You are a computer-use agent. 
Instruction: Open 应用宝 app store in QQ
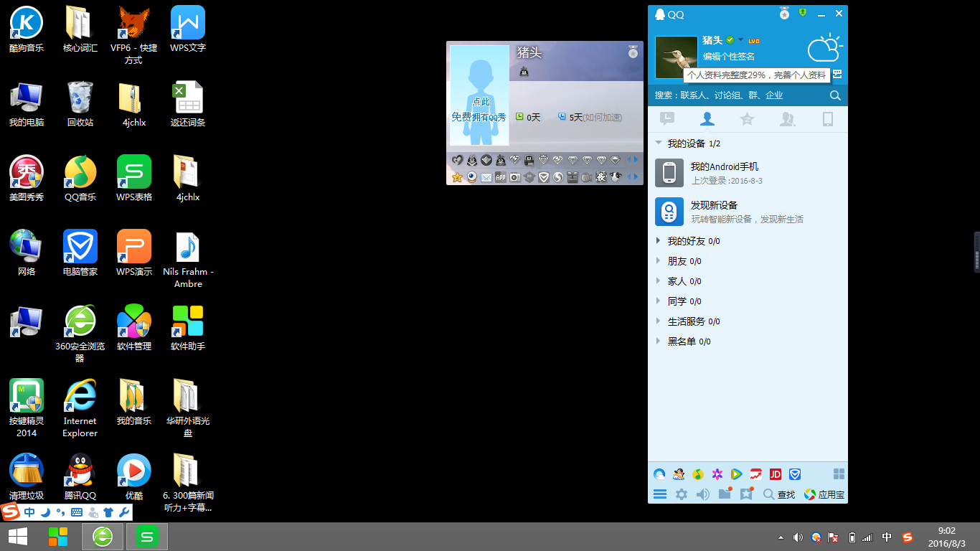[x=824, y=494]
